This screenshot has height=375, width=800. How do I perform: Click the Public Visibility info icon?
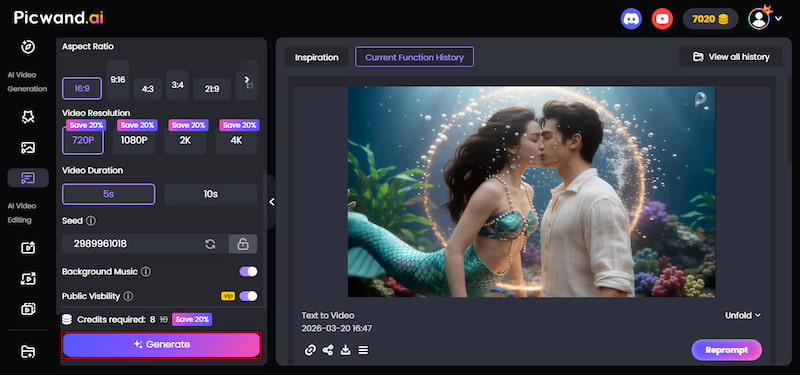coord(129,296)
